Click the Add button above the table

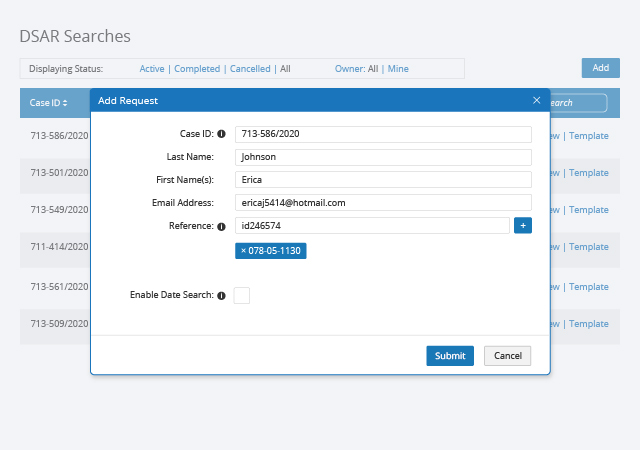tap(600, 68)
